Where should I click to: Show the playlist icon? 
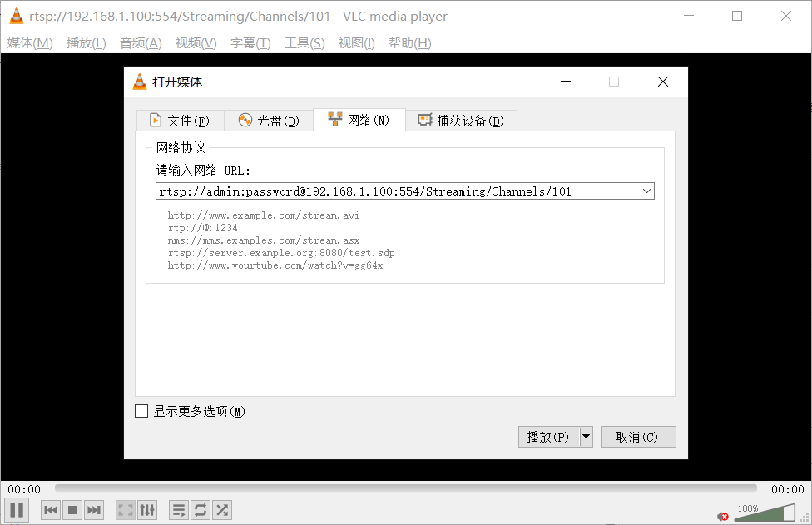click(179, 511)
